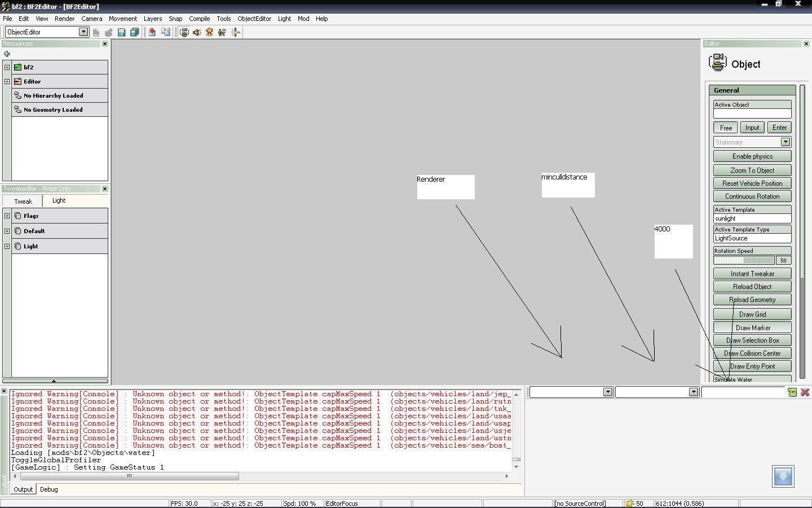Toggle the Draw Grid option

[752, 314]
